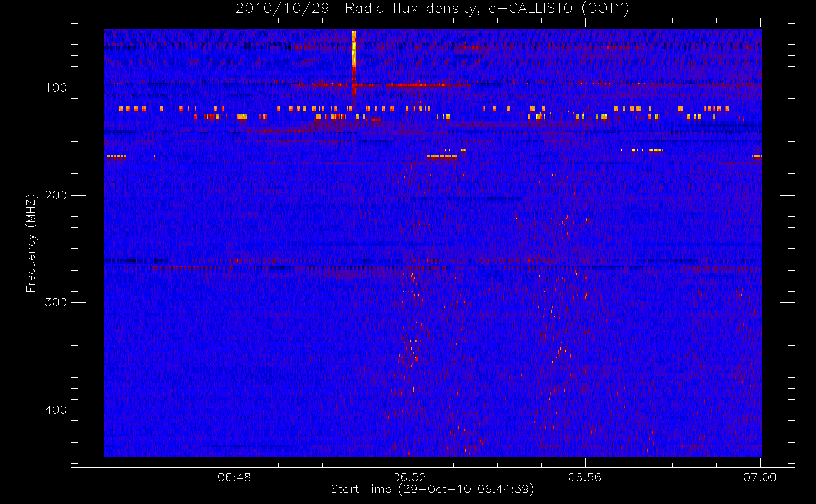This screenshot has height=504, width=816.
Task: Click the 'Frequency (MHZ)' axis label
Action: coord(31,243)
